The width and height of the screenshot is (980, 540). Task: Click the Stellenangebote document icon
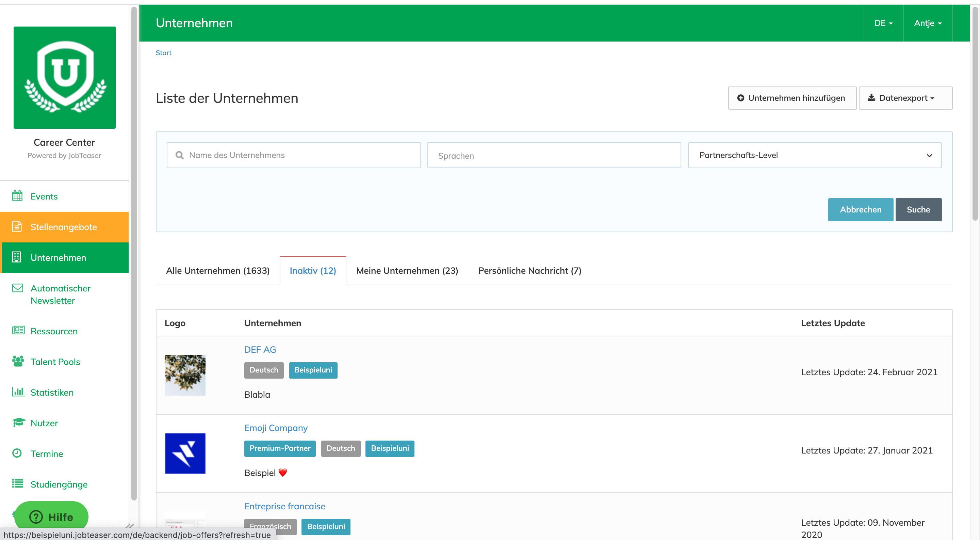(17, 227)
